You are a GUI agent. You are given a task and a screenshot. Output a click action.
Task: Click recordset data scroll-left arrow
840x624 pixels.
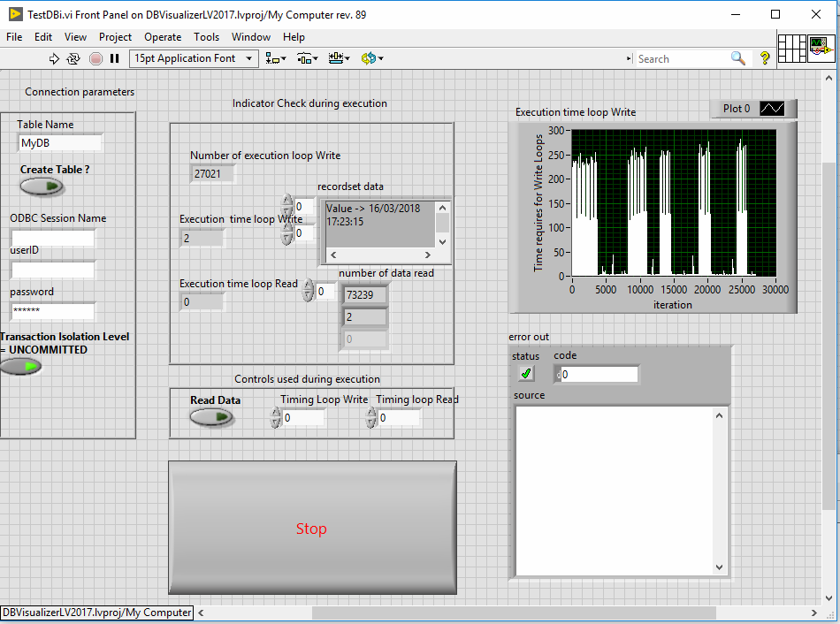[x=333, y=255]
